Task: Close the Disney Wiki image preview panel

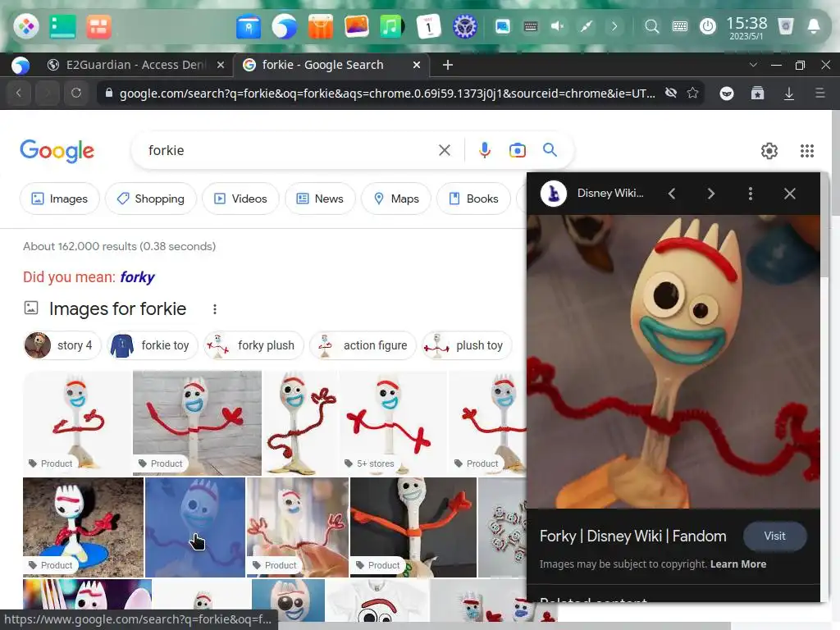Action: point(790,194)
